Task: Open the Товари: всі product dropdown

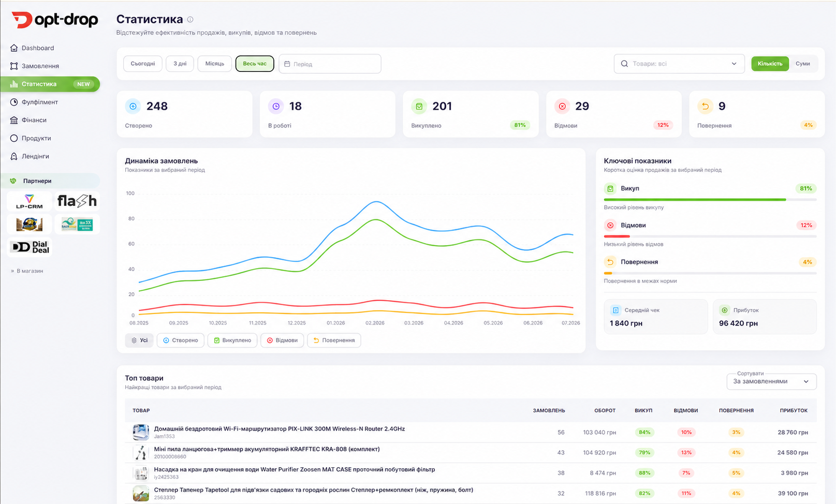Action: 679,64
